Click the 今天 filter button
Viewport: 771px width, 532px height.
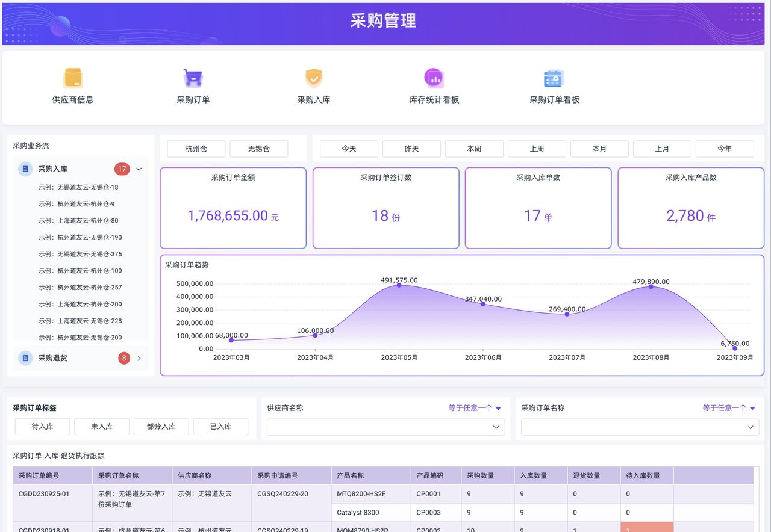pyautogui.click(x=348, y=148)
